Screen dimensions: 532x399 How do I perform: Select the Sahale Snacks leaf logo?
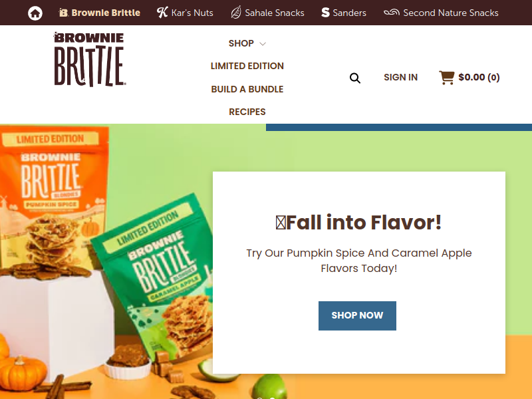236,13
